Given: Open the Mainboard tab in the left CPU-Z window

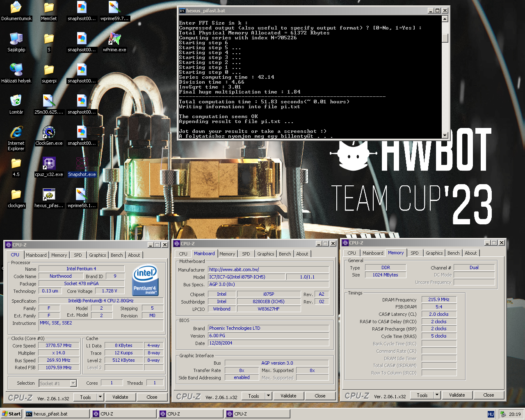Looking at the screenshot, I should coord(36,255).
